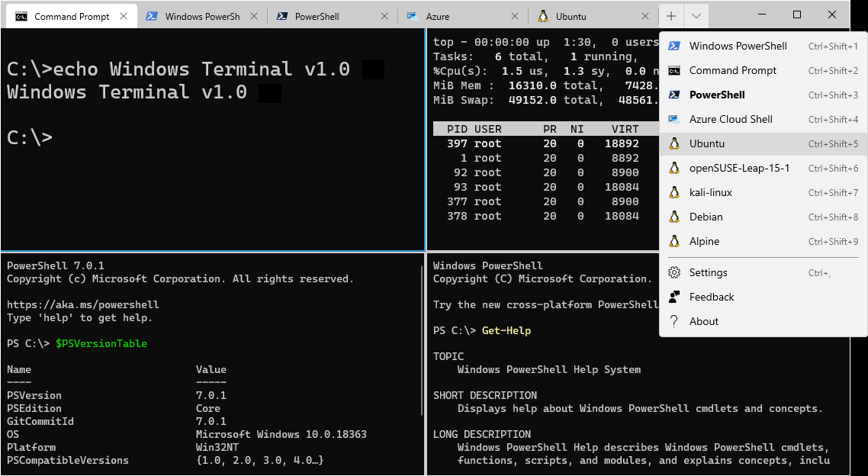Close the Windows PowerSh tab

point(255,14)
